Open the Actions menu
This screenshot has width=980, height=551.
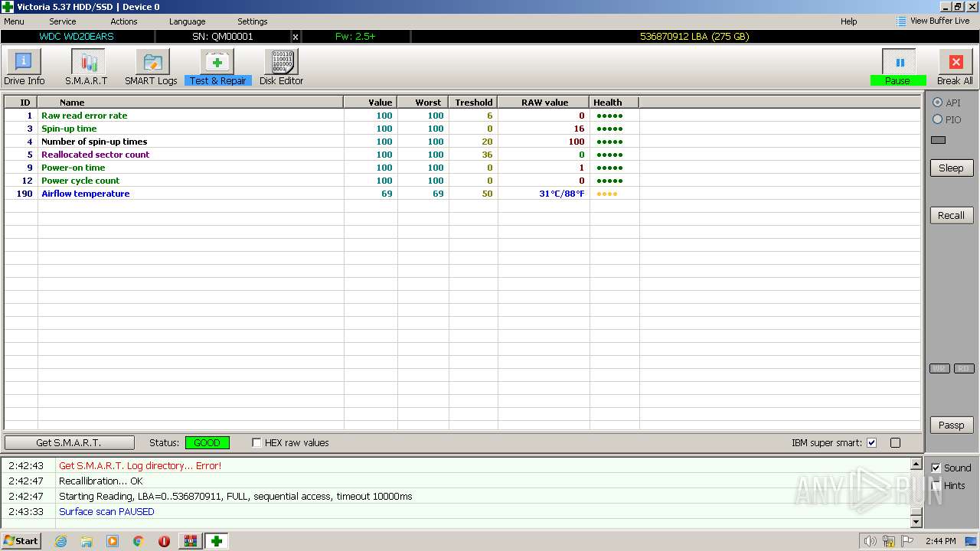click(124, 21)
